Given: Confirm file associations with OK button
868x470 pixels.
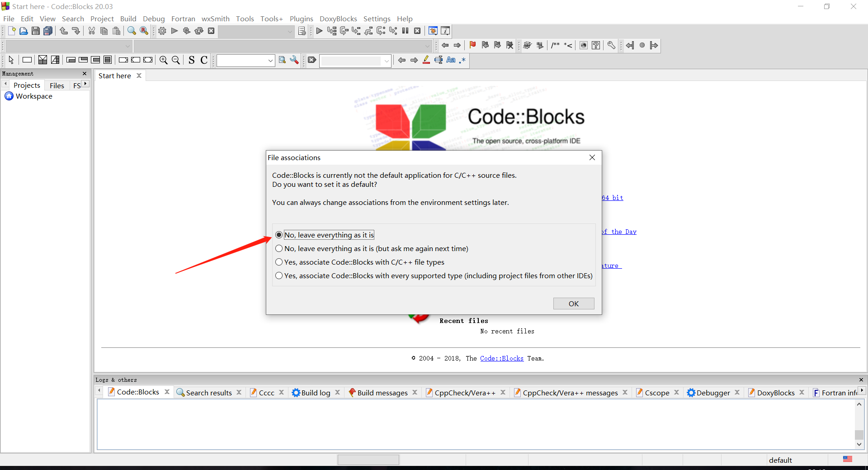Looking at the screenshot, I should click(573, 304).
